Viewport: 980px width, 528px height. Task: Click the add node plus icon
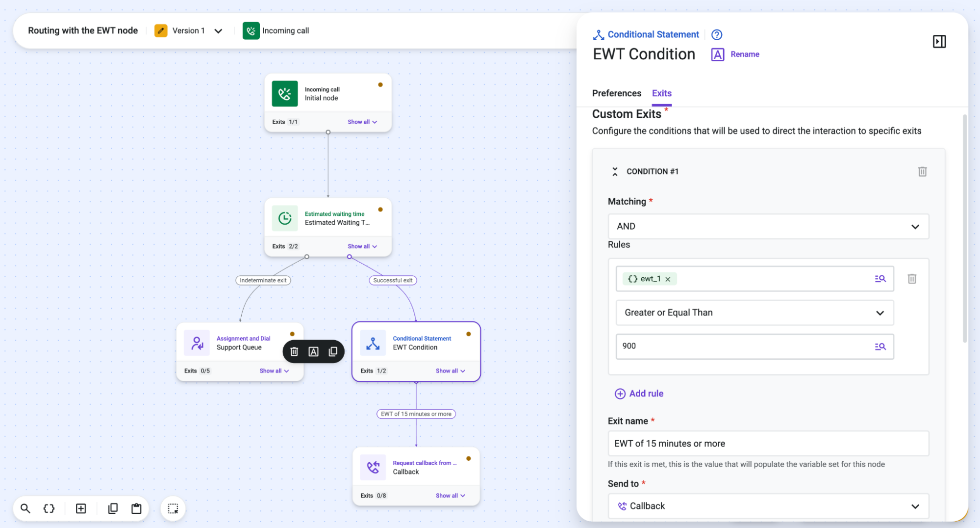pos(81,508)
